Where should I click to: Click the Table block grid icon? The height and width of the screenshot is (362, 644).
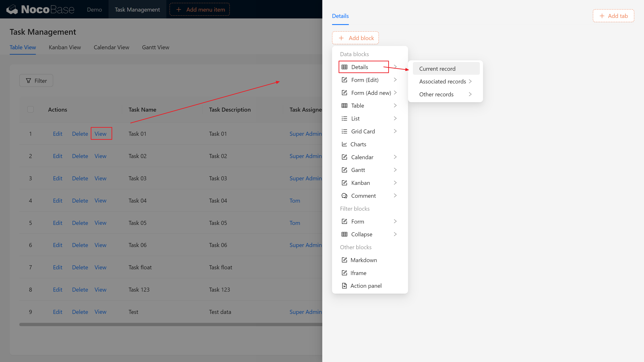point(344,105)
